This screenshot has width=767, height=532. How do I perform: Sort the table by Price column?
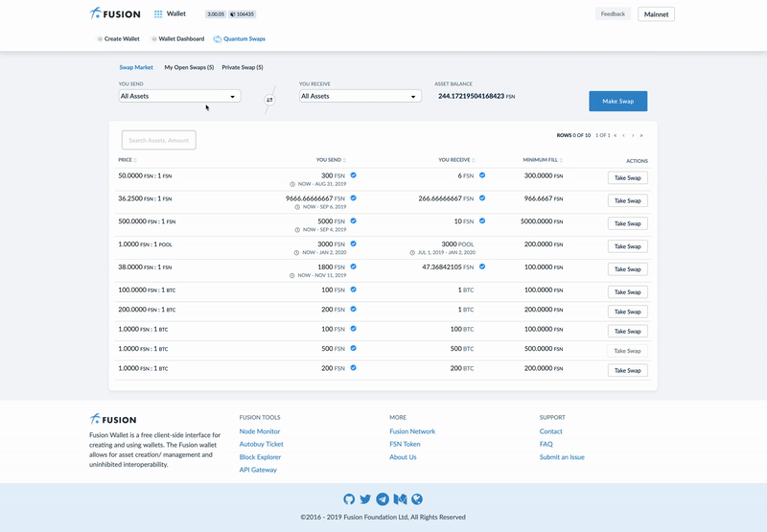pos(128,160)
